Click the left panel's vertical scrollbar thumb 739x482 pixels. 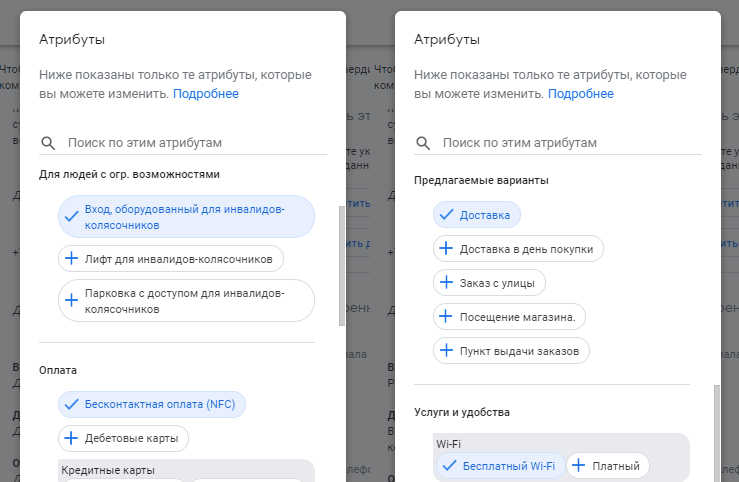click(342, 266)
